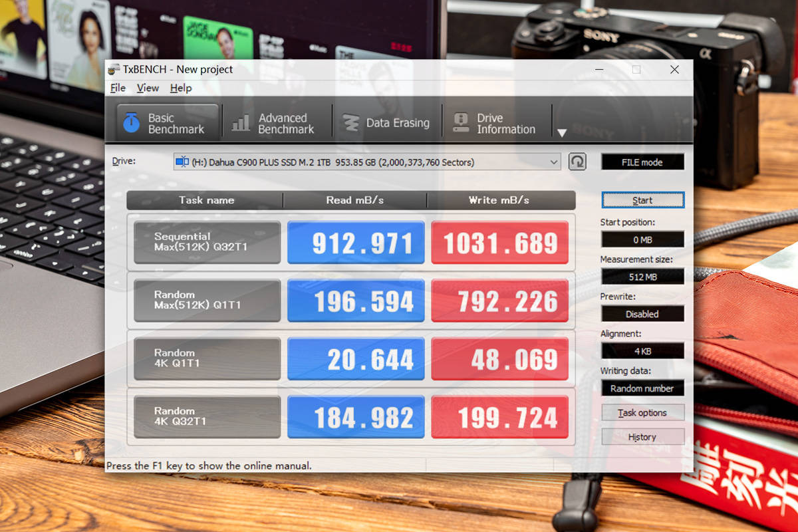Click the Writing data Random number field
This screenshot has height=532, width=798.
(x=642, y=388)
